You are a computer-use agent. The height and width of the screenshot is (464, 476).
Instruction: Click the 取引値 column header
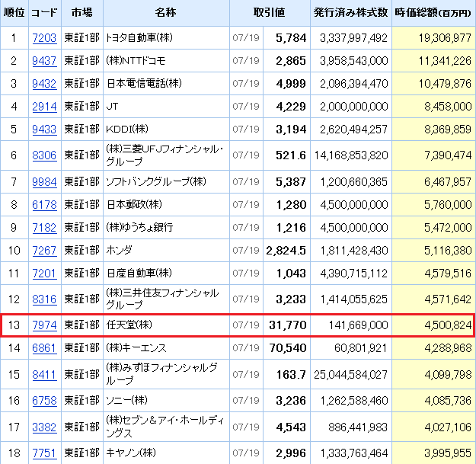[x=270, y=13]
